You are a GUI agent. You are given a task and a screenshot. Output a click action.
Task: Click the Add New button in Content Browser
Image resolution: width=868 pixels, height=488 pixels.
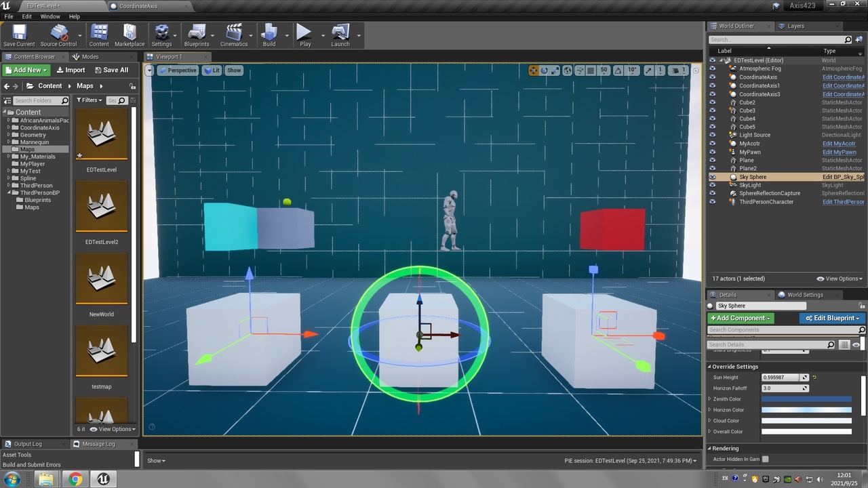point(27,70)
